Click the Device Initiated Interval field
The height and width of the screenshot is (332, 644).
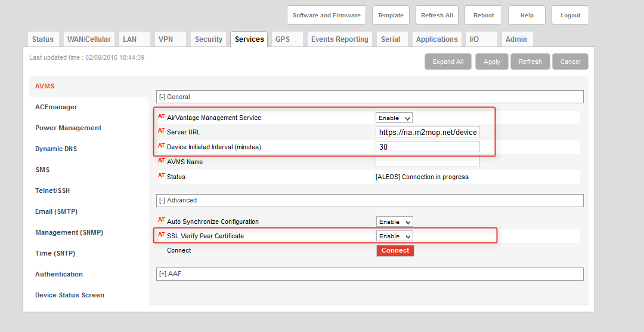pyautogui.click(x=428, y=147)
